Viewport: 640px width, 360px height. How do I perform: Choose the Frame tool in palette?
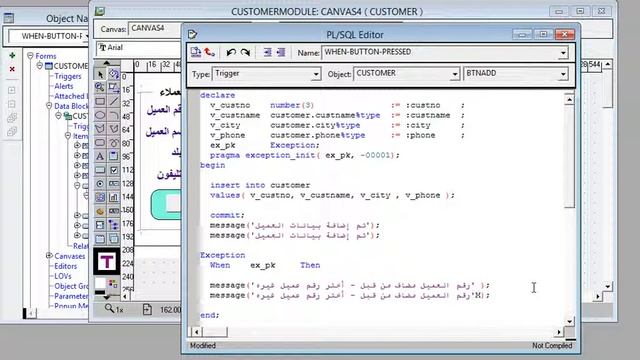pyautogui.click(x=113, y=156)
